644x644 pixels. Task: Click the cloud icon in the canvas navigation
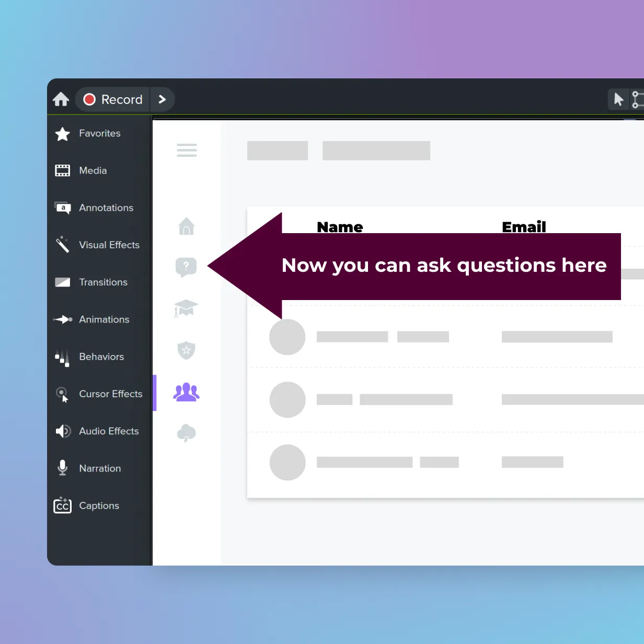point(187,433)
